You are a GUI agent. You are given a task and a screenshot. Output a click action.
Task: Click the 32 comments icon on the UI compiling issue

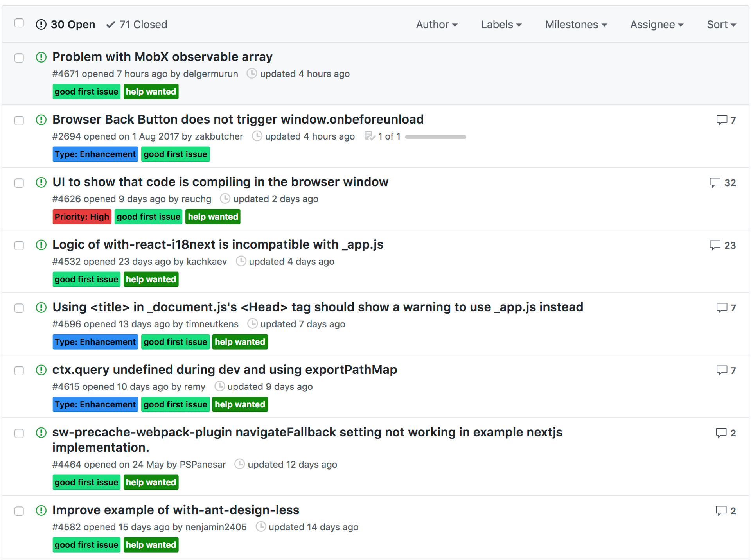point(715,183)
